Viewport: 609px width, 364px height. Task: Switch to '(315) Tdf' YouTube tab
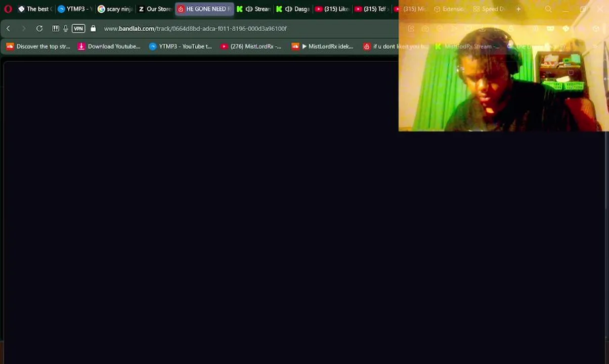372,9
